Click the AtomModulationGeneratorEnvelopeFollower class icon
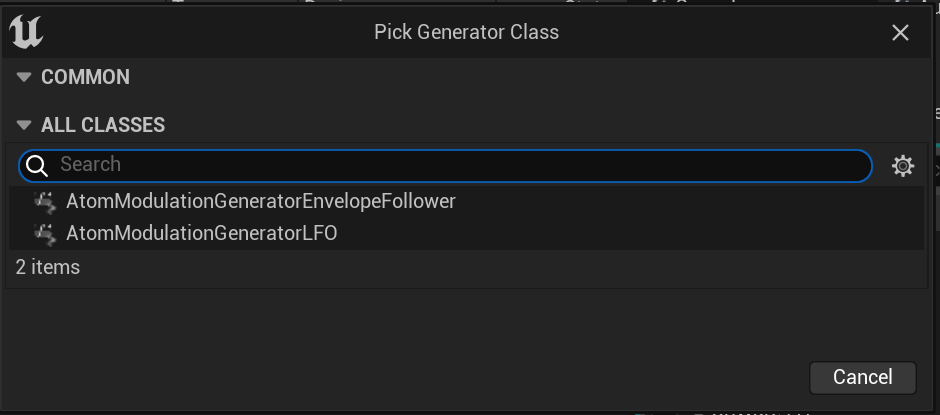 coord(45,202)
